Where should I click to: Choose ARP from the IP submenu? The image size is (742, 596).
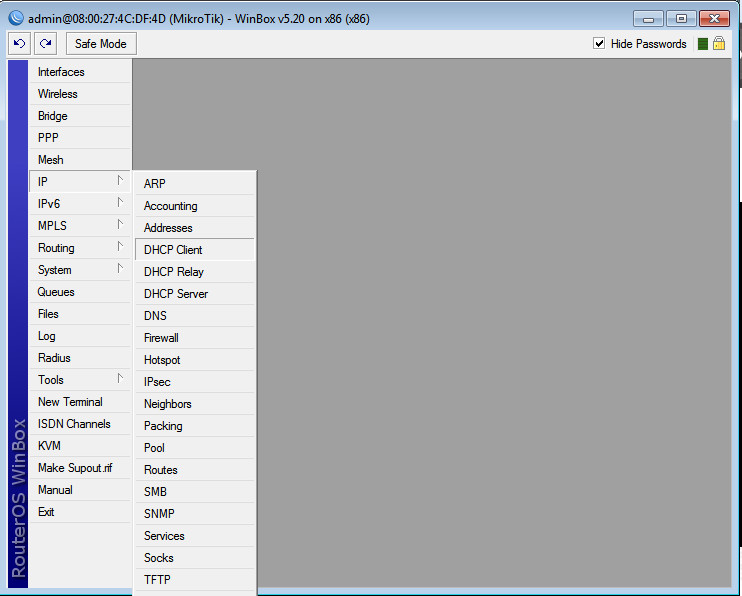[195, 184]
